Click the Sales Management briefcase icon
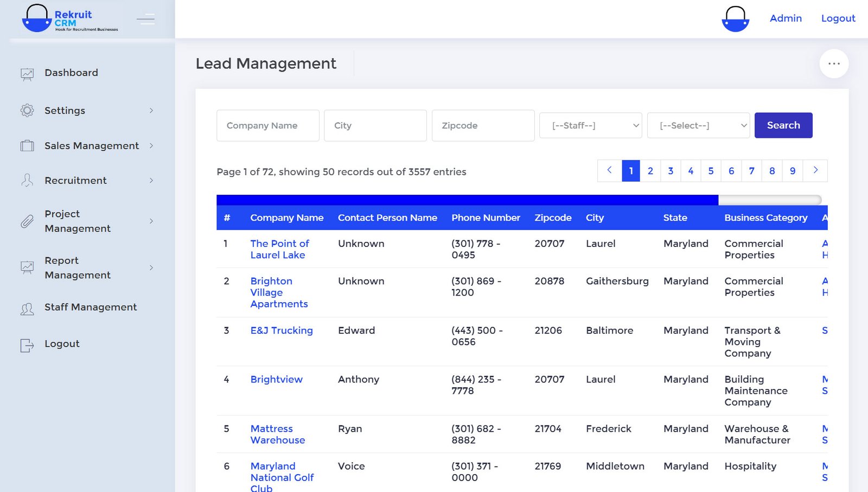The width and height of the screenshot is (868, 492). [27, 146]
